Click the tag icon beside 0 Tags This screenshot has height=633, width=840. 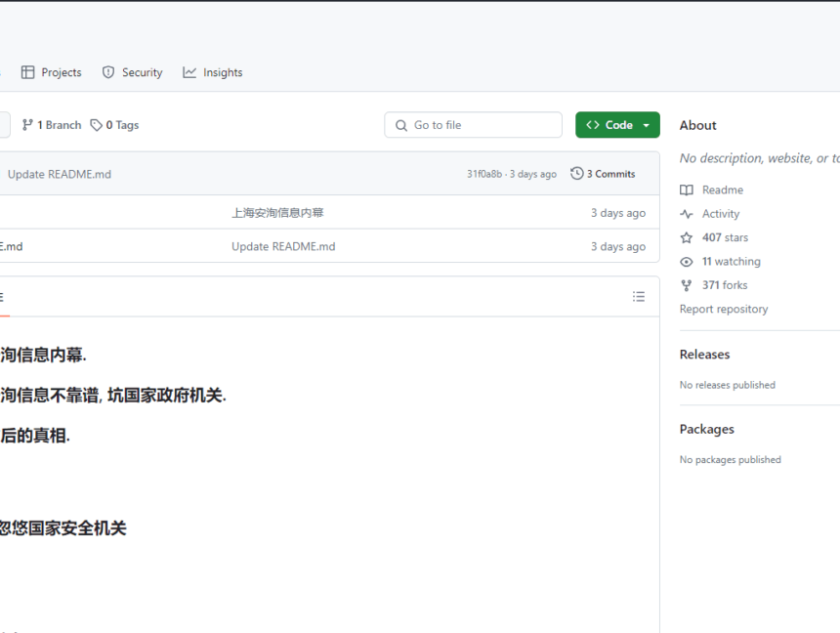(96, 124)
